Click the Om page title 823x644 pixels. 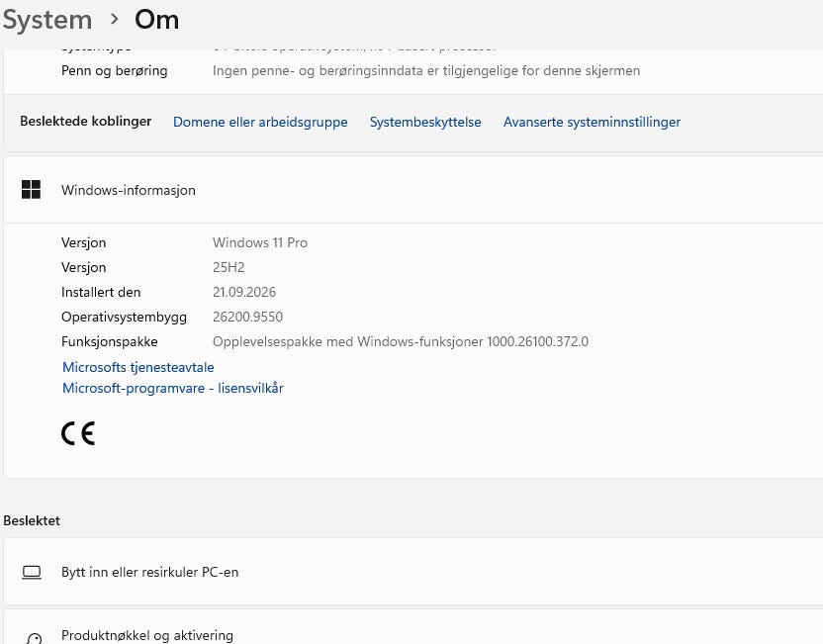(156, 20)
